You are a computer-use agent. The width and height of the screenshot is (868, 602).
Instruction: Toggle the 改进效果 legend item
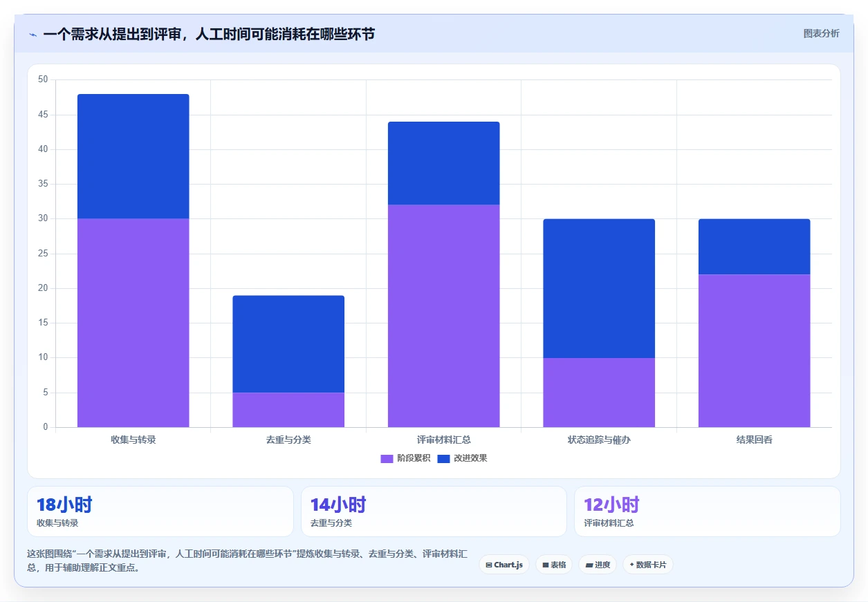(462, 458)
